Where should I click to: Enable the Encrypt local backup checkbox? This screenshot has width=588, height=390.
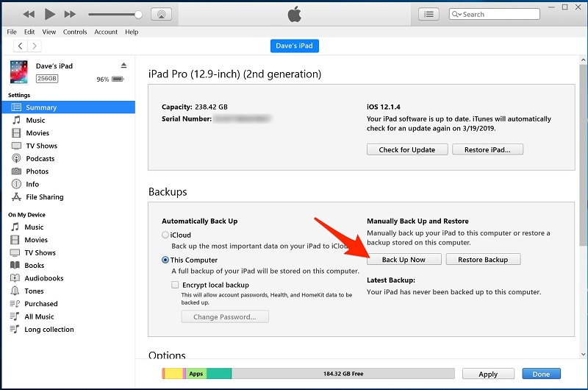click(x=175, y=285)
